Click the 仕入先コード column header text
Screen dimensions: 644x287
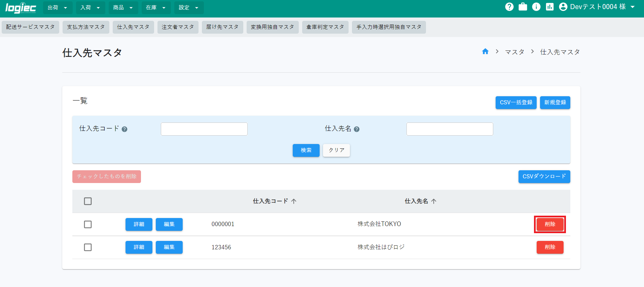(271, 201)
